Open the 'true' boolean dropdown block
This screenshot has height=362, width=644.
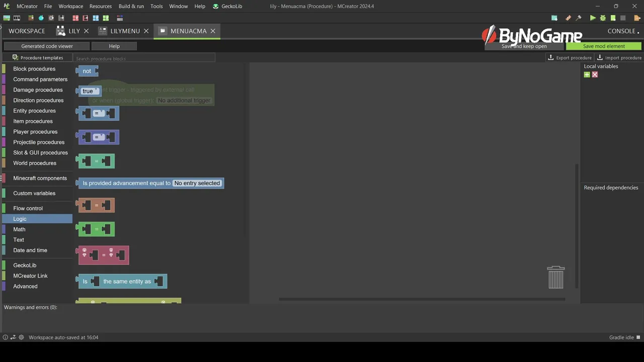pos(90,91)
